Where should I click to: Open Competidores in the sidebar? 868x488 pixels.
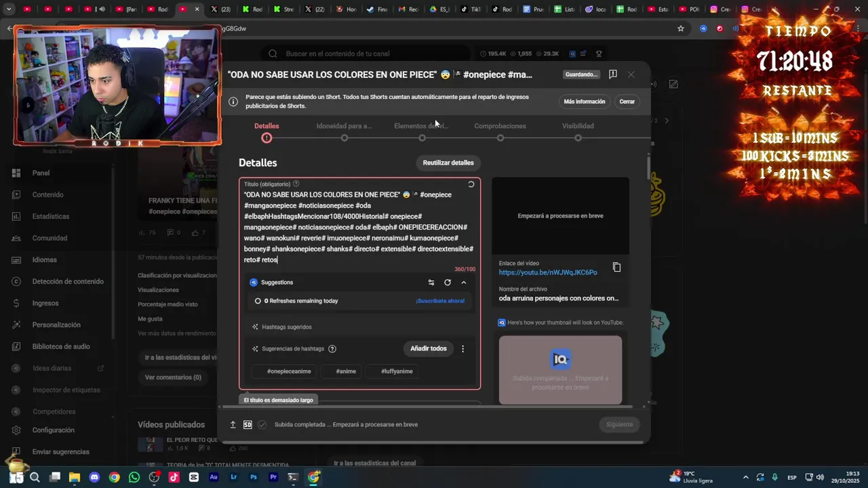click(x=54, y=411)
